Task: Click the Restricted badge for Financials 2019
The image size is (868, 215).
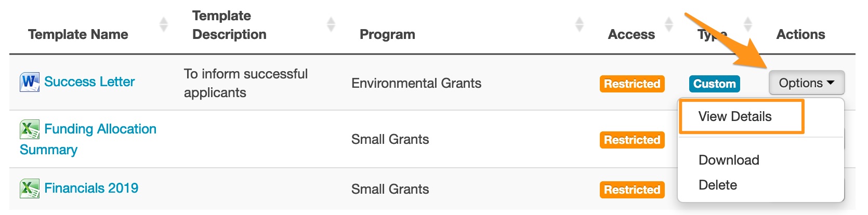Action: (632, 190)
